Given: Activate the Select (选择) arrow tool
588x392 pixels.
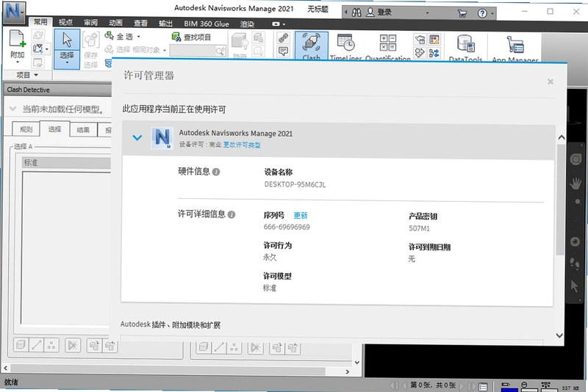Looking at the screenshot, I should pos(67,40).
